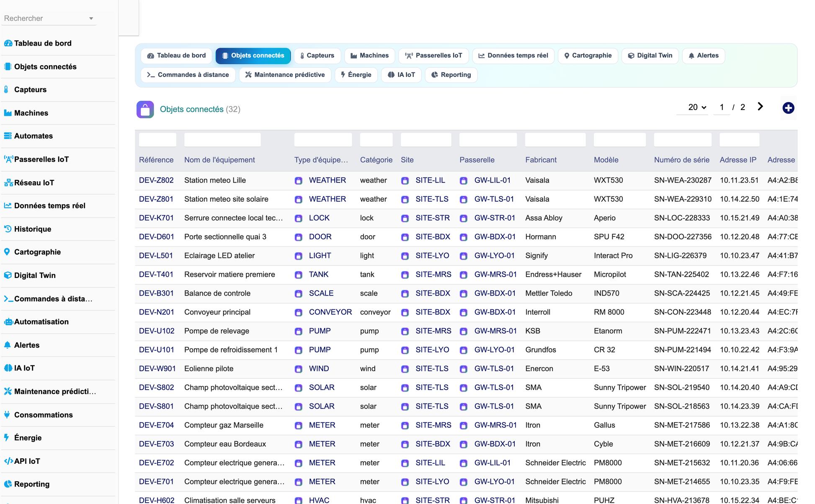Open the Commandes à distance tab

tap(188, 75)
